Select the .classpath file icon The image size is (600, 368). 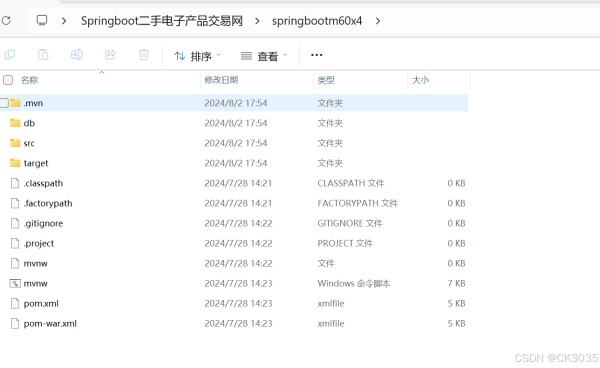(x=15, y=183)
